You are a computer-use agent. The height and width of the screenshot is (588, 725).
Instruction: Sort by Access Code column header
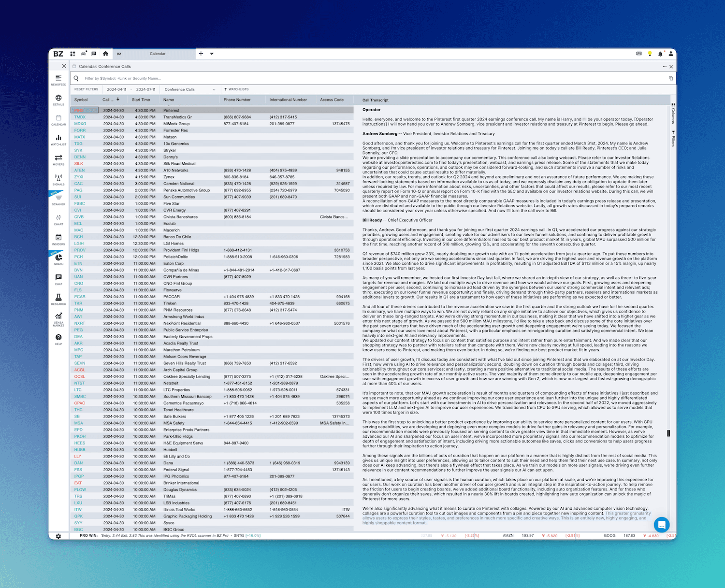[332, 100]
